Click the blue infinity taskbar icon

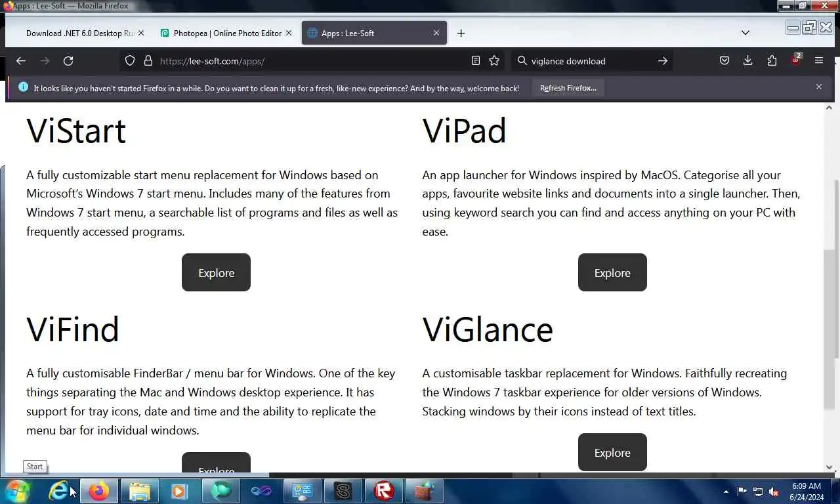pos(261,491)
